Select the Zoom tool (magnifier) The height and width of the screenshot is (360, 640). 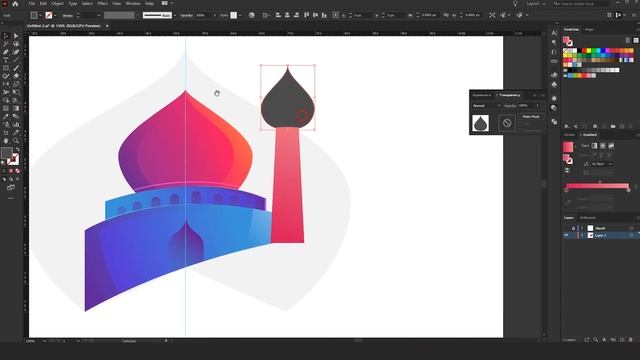tap(16, 140)
